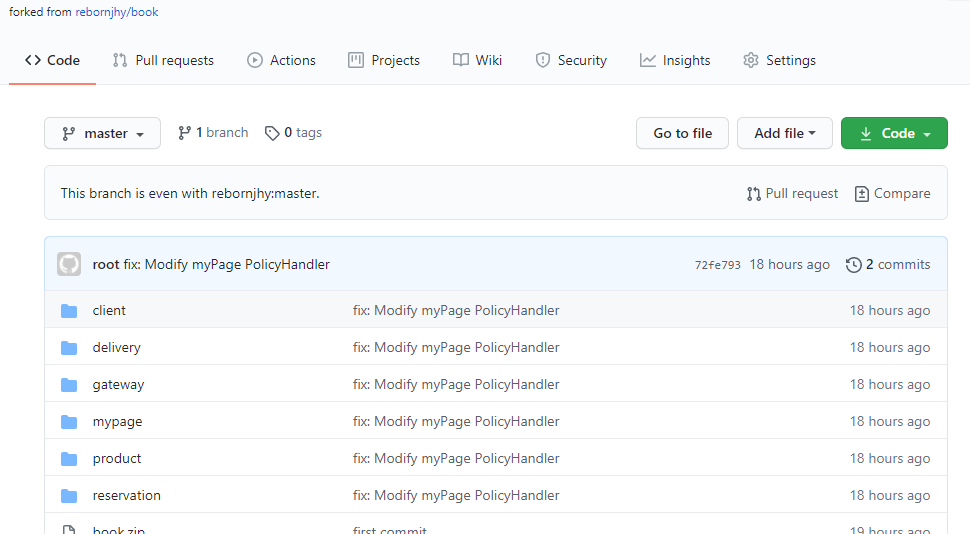This screenshot has height=534, width=970.
Task: Go to the Wiki tab
Action: 478,60
